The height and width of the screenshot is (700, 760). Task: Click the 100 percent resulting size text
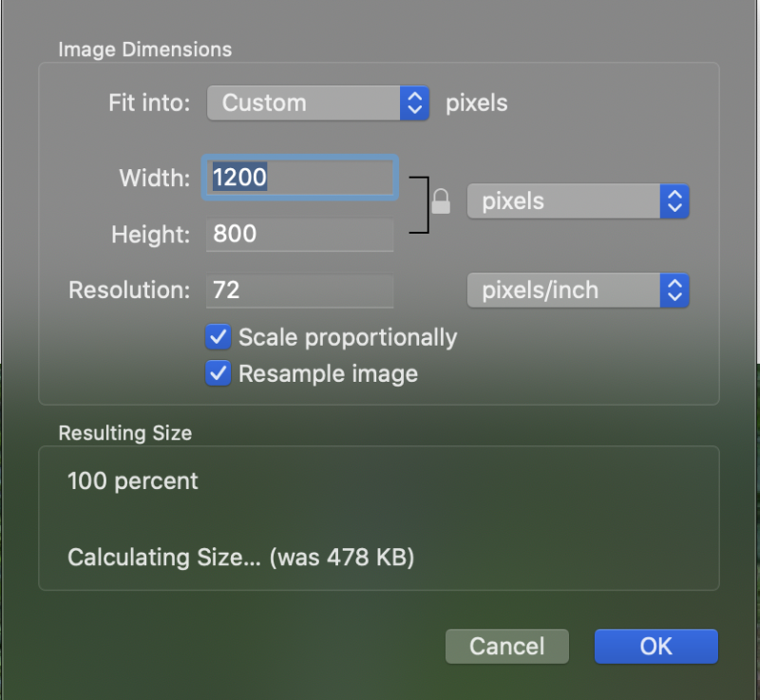[132, 482]
